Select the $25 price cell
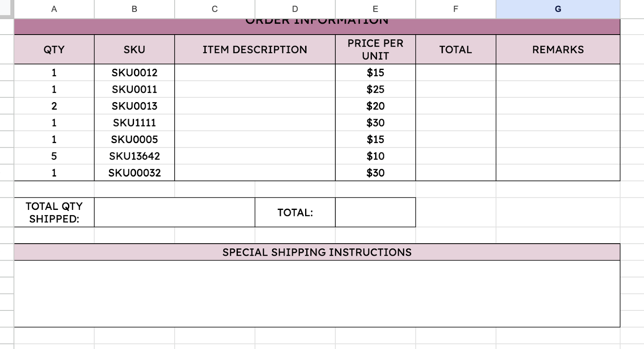Screen dimensions: 644x349 point(375,89)
